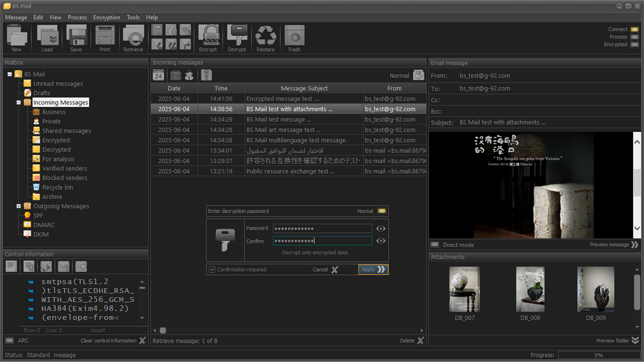Screen dimensions: 644x362
Task: Select the Recycle bin folder
Action: pos(58,187)
